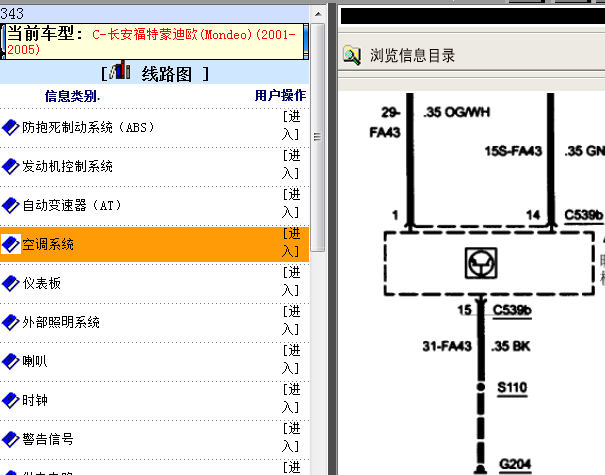Select the 自动变速器（AT） row text
Viewport: 605px width, 475px height.
pyautogui.click(x=72, y=205)
